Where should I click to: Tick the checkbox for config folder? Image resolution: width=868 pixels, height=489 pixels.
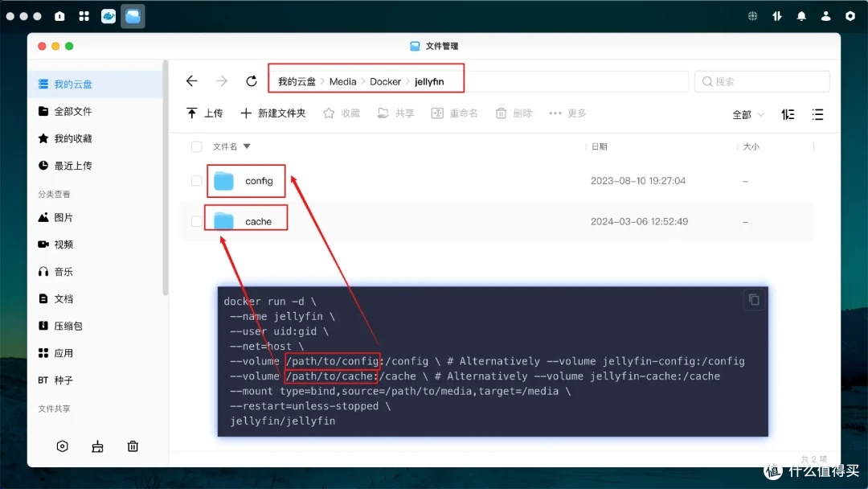197,181
